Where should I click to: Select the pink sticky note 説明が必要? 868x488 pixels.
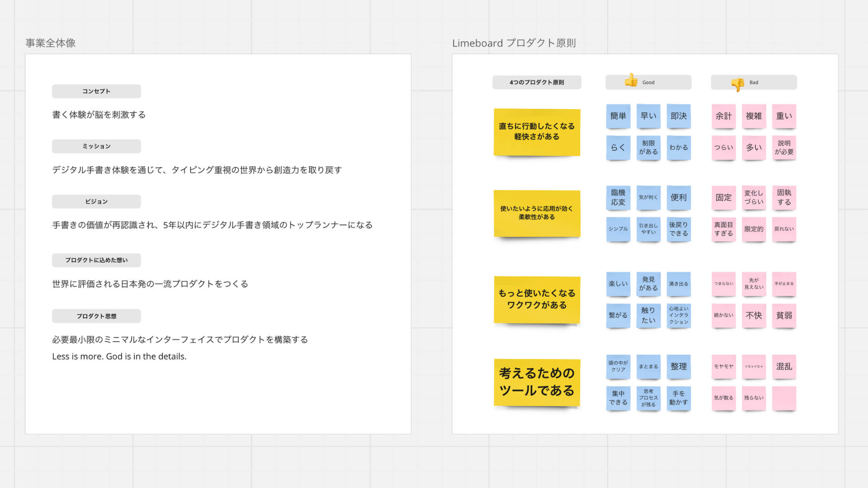coord(784,148)
